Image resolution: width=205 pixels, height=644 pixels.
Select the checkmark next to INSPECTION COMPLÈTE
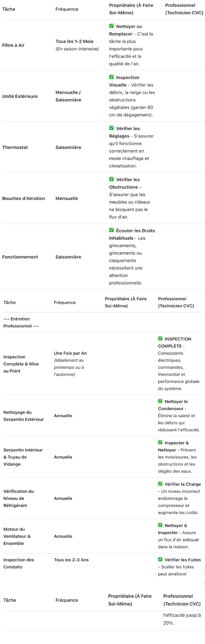tap(160, 339)
